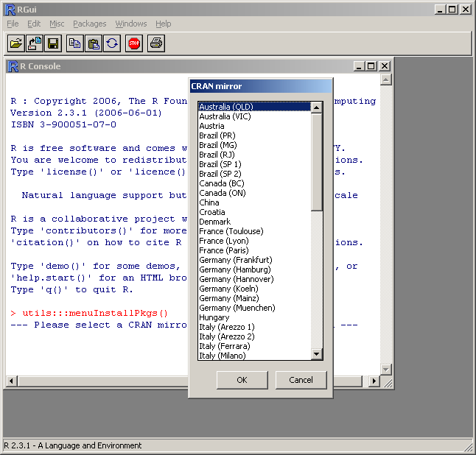Select Canada (ON) mirror
This screenshot has height=455, width=476.
[254, 193]
